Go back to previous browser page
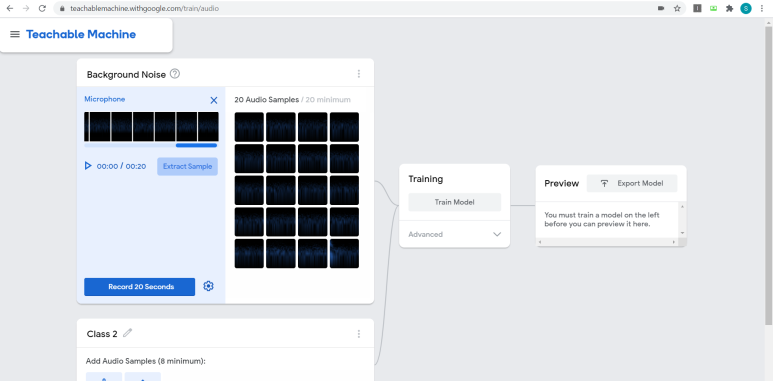773x381 pixels. [10, 8]
